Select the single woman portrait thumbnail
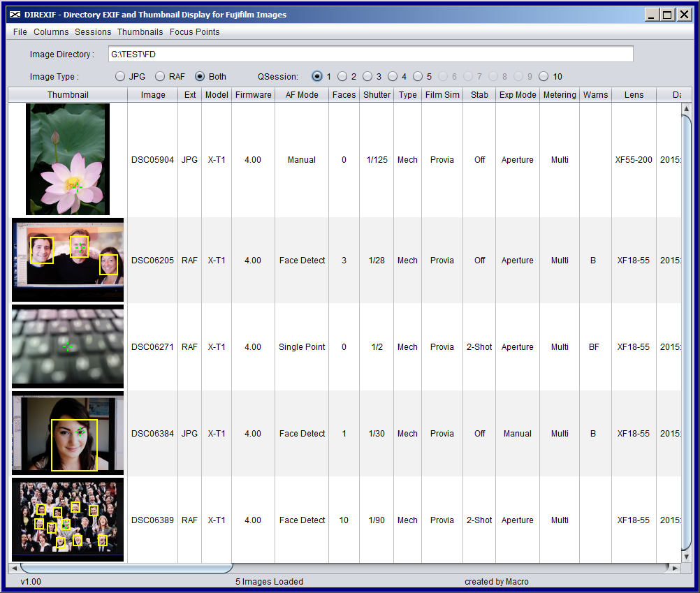Screen dimensions: 700x593 tap(68, 433)
